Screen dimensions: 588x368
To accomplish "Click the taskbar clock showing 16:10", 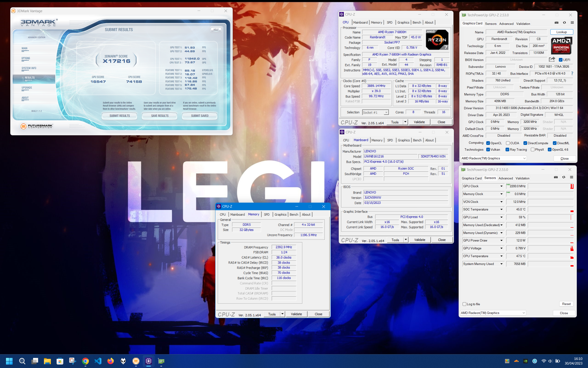I will 578,359.
